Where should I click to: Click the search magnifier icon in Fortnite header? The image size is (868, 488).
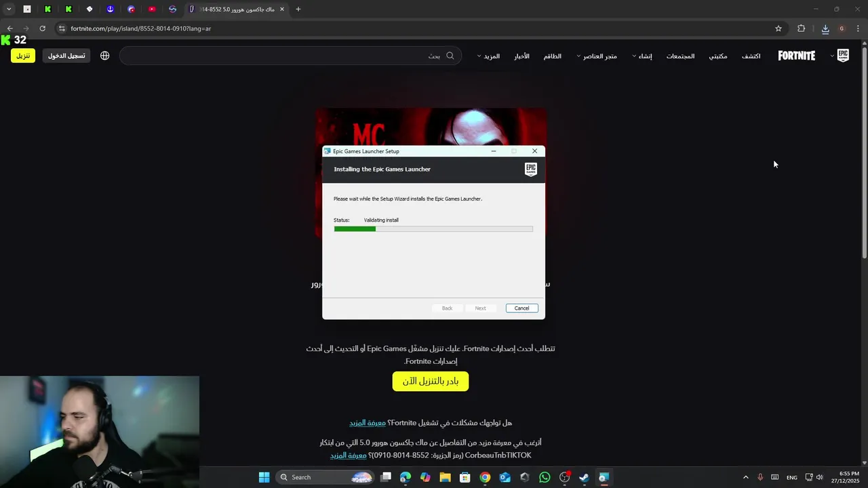tap(450, 56)
